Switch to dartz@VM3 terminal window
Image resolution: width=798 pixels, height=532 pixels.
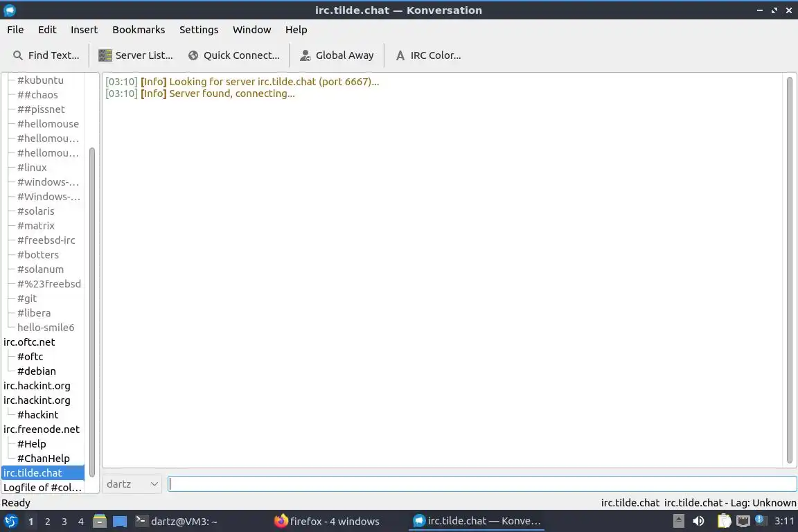tap(177, 522)
